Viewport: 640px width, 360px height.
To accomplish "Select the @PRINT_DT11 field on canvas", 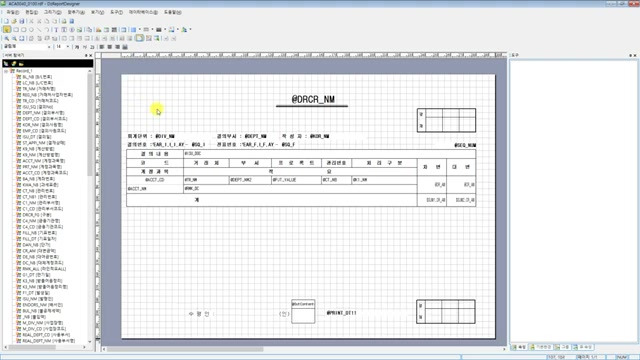I will pos(341,313).
